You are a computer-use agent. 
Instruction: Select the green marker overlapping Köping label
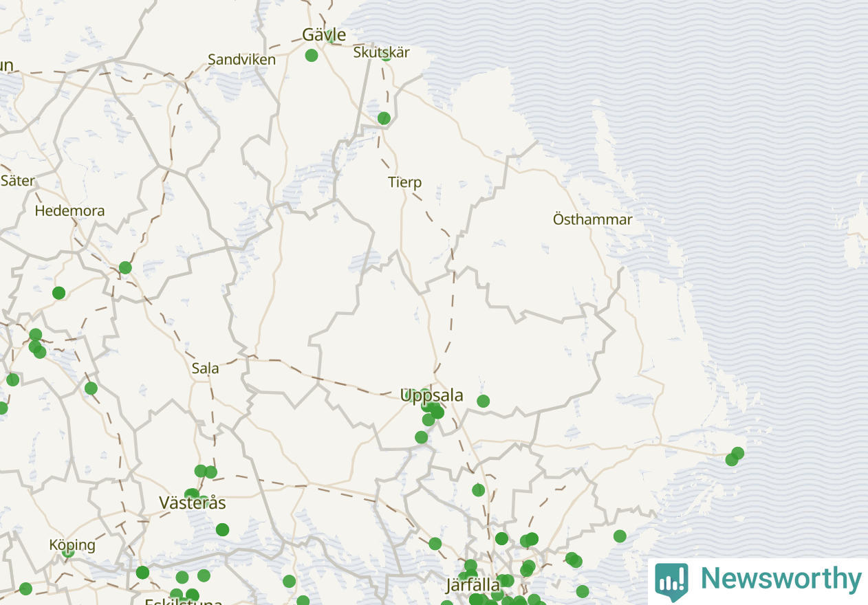tap(68, 551)
